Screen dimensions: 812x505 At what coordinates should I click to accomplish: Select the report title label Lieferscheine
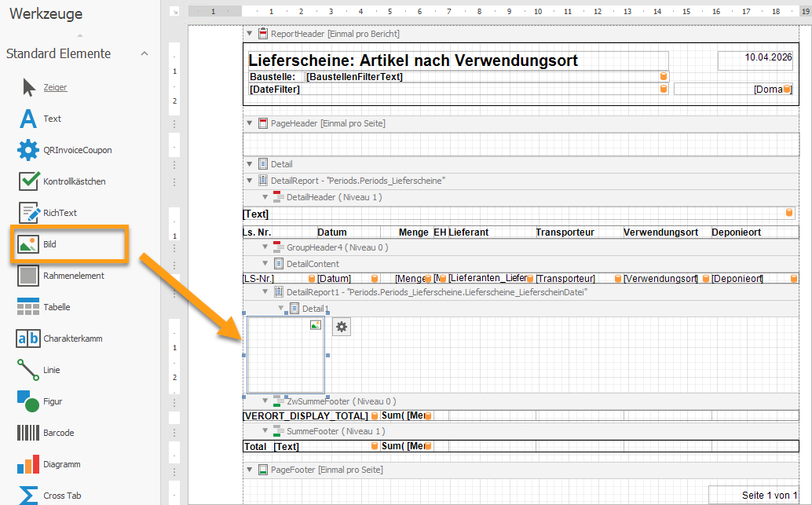click(458, 60)
